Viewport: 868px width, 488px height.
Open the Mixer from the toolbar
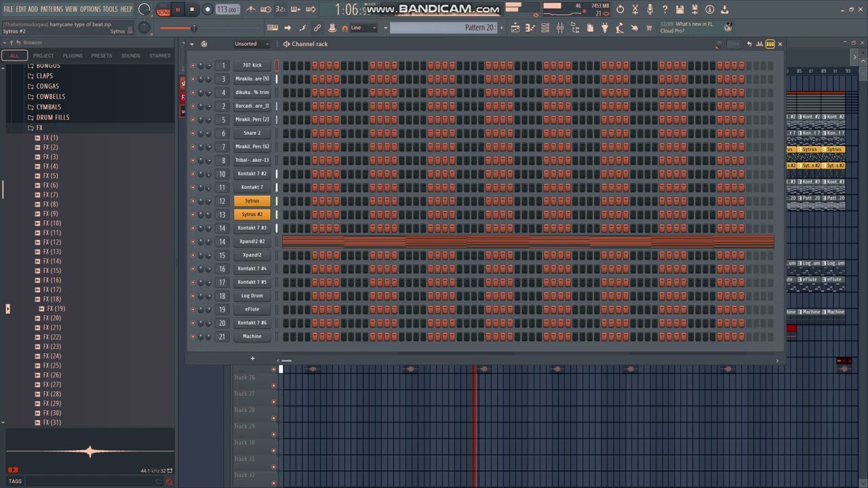560,28
